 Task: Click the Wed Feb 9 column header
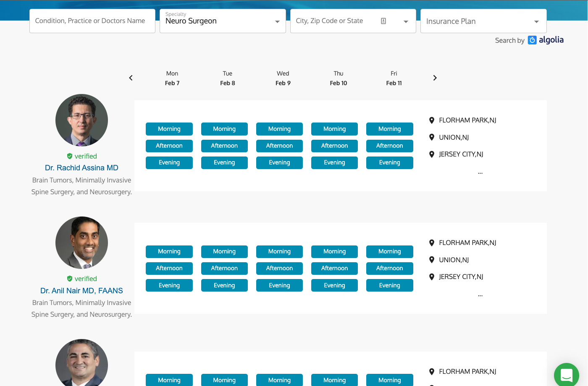coord(283,78)
